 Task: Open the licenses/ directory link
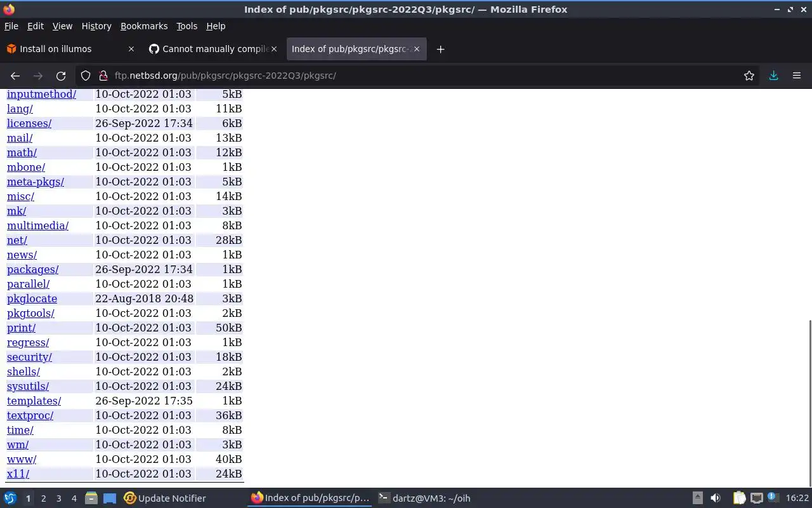pyautogui.click(x=29, y=123)
